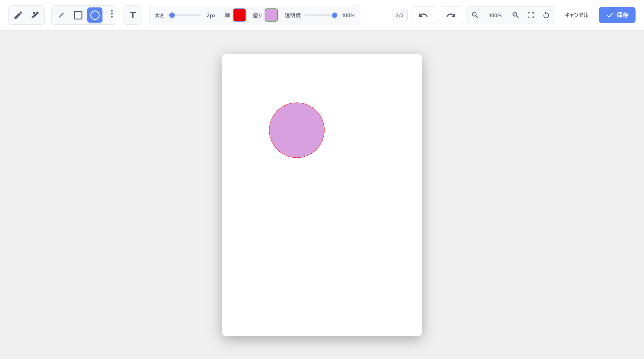Viewport: 644px width, 359px height.
Task: Cancel editing with キャンセル
Action: (x=576, y=15)
